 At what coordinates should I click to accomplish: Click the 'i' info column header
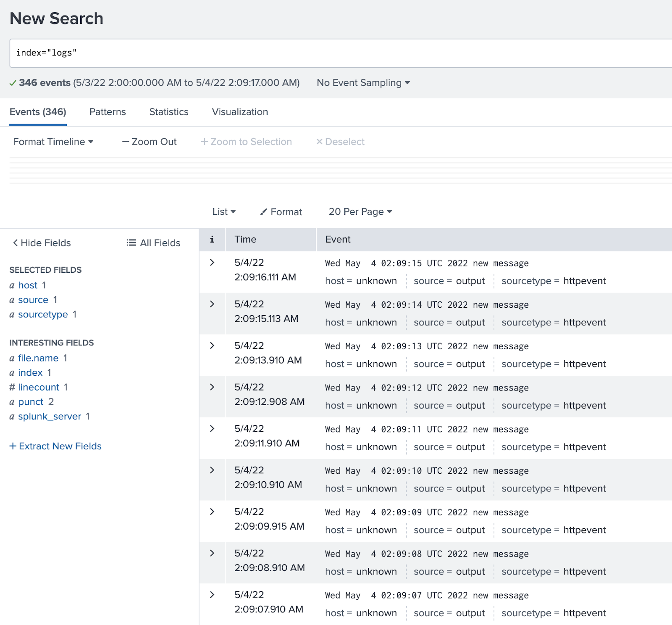212,239
